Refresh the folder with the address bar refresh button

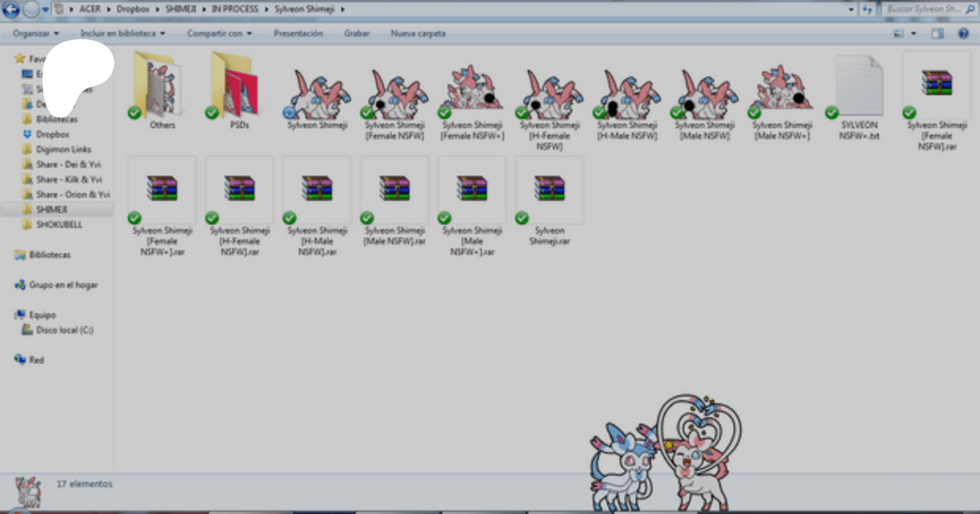coord(867,9)
